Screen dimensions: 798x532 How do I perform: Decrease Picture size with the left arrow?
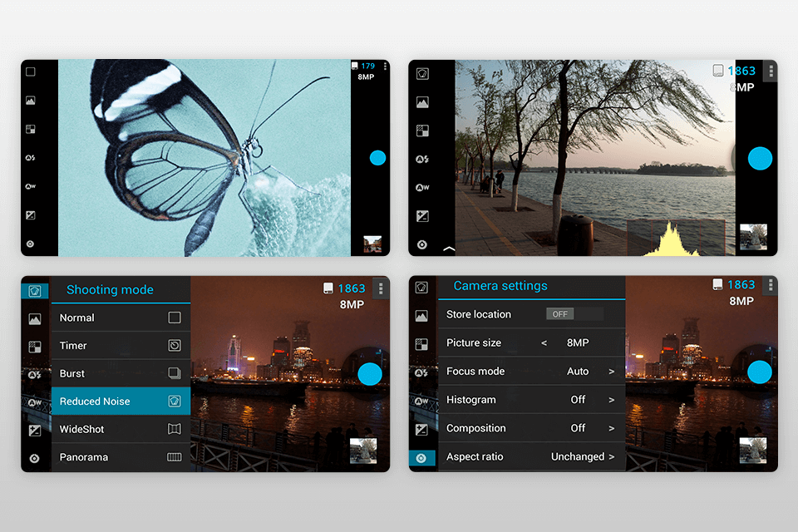tap(544, 343)
